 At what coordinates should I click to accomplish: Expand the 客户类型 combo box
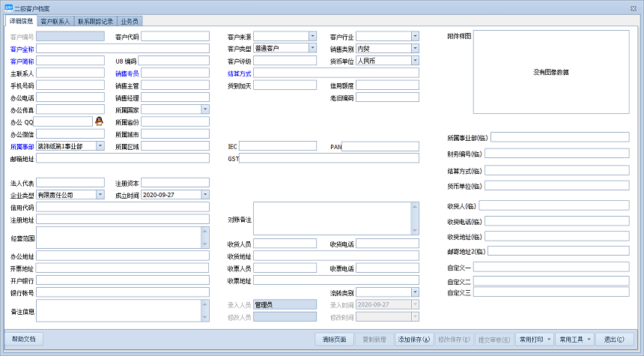click(x=312, y=48)
